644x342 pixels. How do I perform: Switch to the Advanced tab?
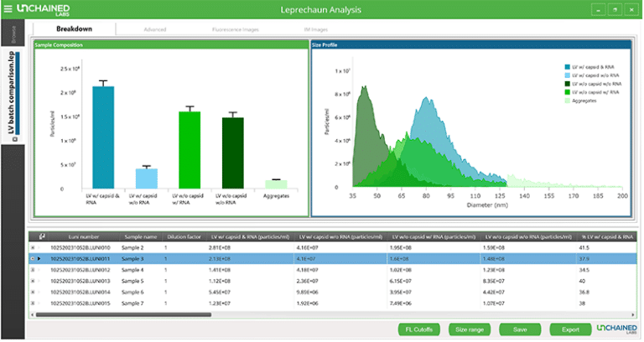click(x=154, y=29)
